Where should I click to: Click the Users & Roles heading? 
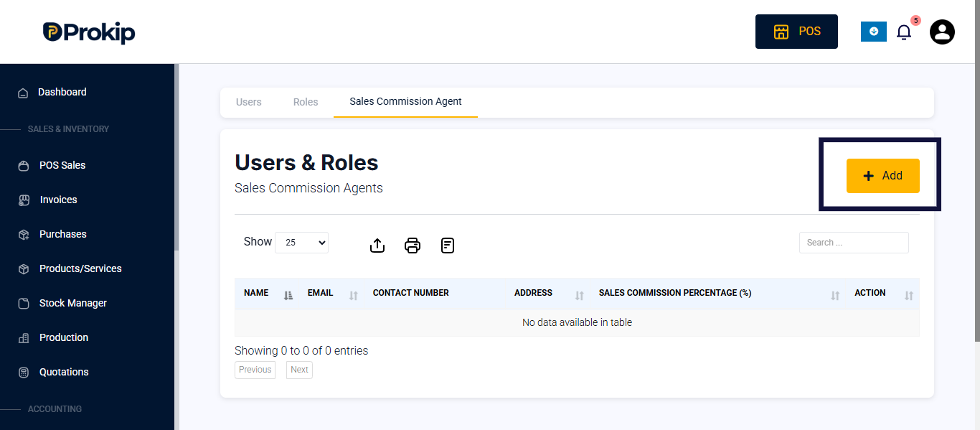pyautogui.click(x=306, y=163)
